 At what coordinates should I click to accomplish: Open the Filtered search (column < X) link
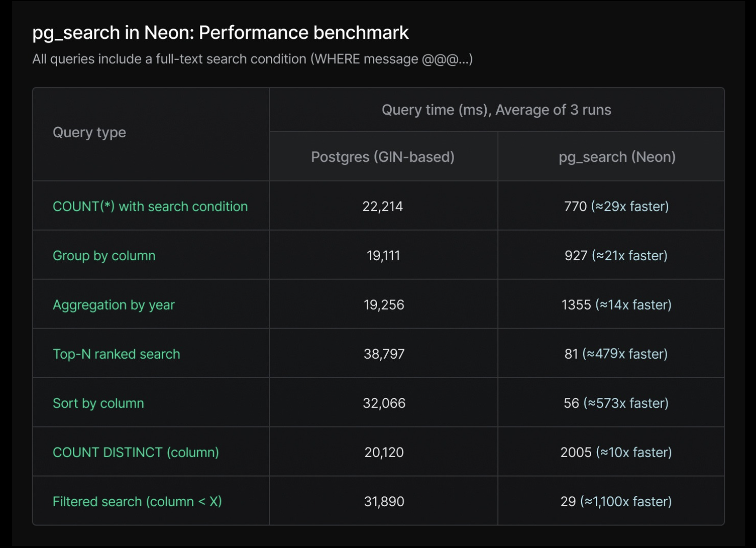pyautogui.click(x=137, y=502)
